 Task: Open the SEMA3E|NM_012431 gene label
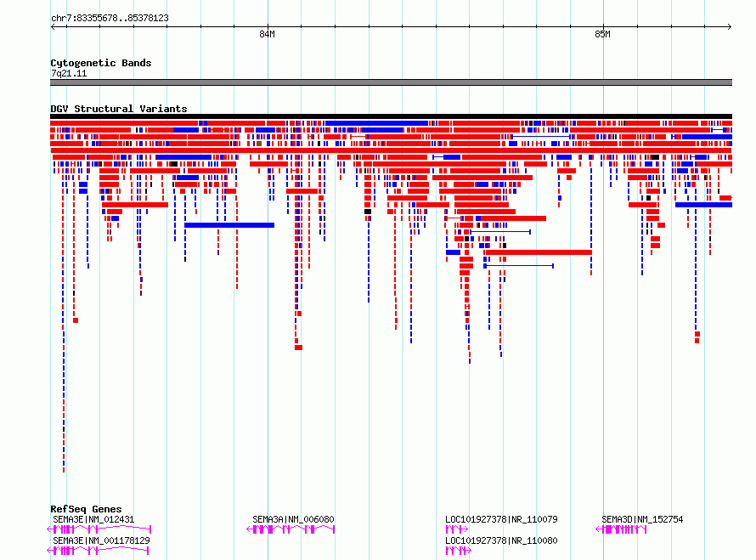(x=93, y=519)
